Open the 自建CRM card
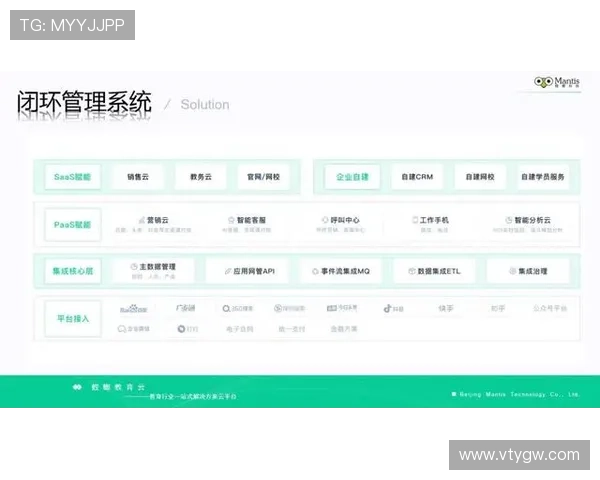Screen dimensions: 600x480 tap(417, 177)
